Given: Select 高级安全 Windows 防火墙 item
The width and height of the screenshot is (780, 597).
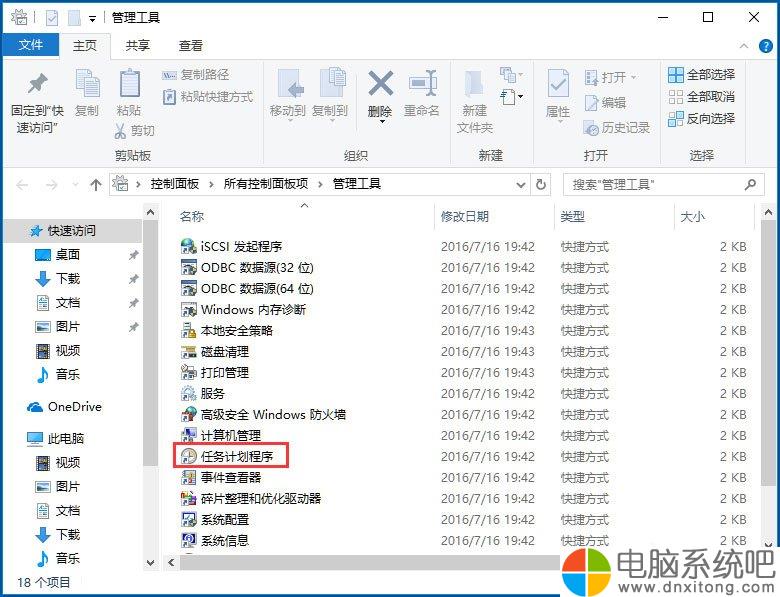Looking at the screenshot, I should click(263, 414).
